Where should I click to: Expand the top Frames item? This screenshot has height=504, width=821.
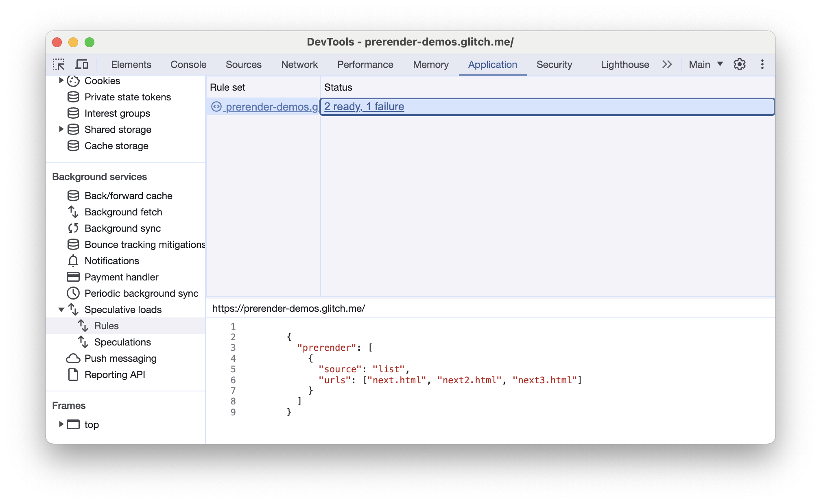click(61, 424)
